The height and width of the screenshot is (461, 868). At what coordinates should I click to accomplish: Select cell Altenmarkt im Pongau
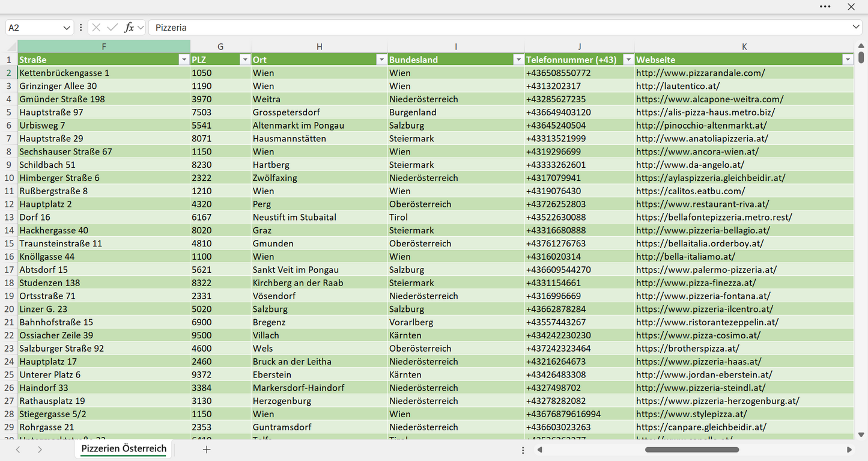click(x=319, y=126)
